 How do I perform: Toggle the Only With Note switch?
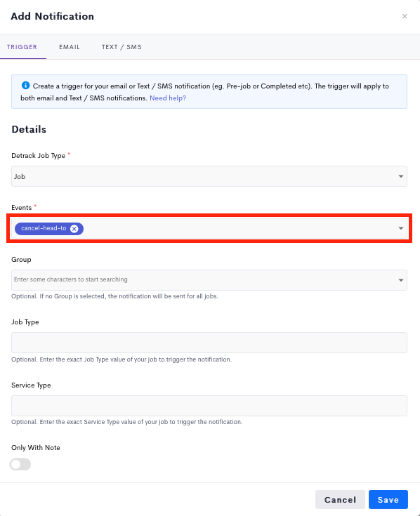coord(20,464)
